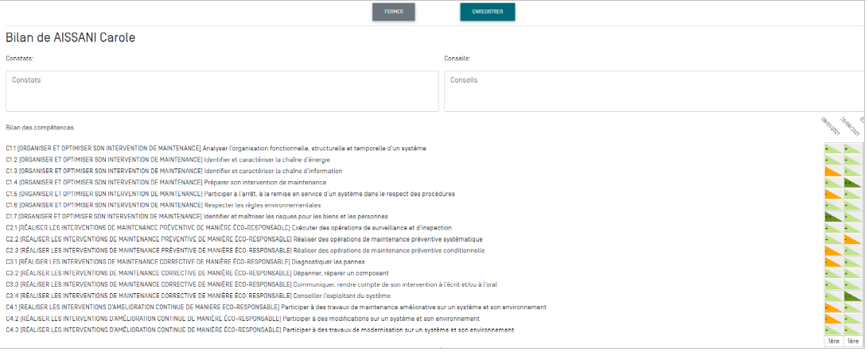The image size is (868, 352).
Task: Save with the ENREGISTRER button
Action: coord(487,12)
